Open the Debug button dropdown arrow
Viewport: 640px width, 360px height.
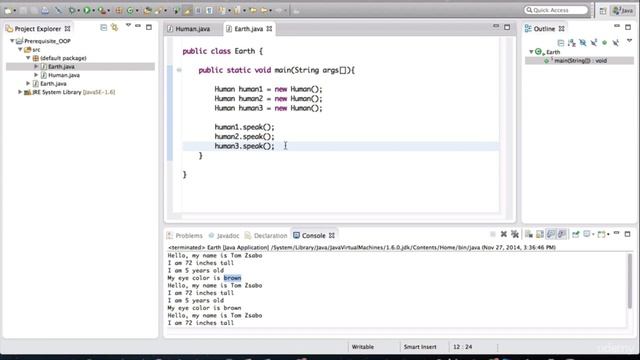click(x=78, y=11)
